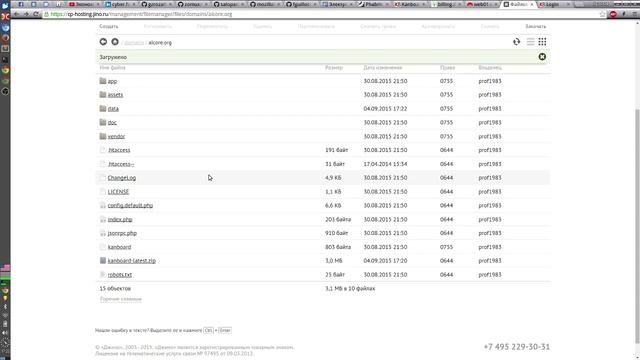
Task: Open the ChangeLog file link
Action: [x=122, y=178]
